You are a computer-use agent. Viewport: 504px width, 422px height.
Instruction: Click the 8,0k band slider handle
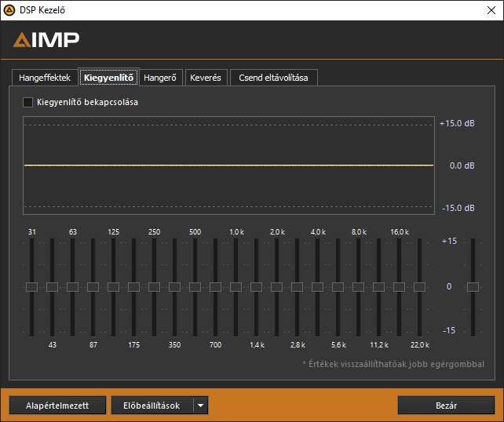(359, 287)
